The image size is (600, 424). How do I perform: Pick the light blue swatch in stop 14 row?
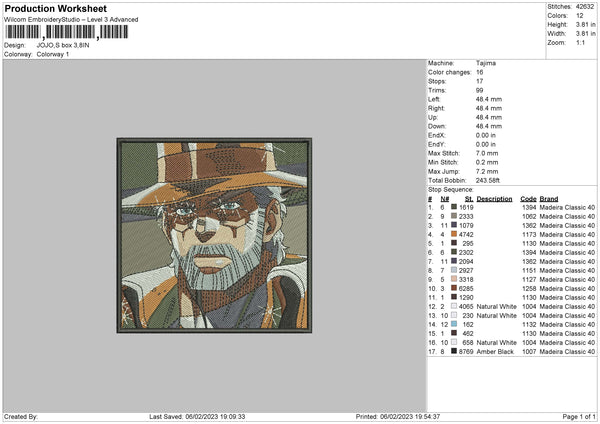(454, 324)
